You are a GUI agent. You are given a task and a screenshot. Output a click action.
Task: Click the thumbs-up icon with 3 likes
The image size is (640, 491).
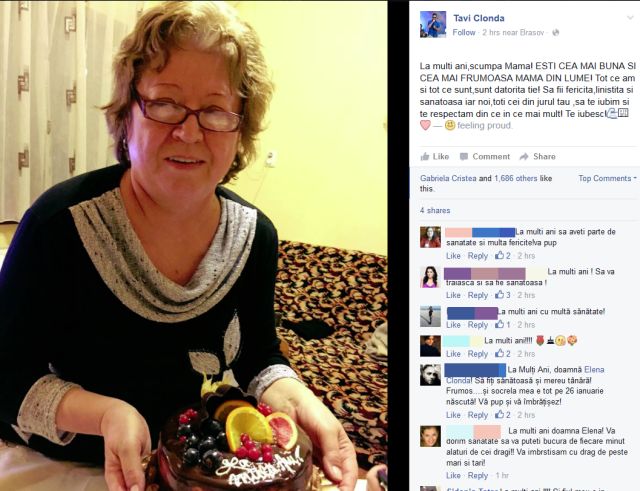[x=500, y=295]
